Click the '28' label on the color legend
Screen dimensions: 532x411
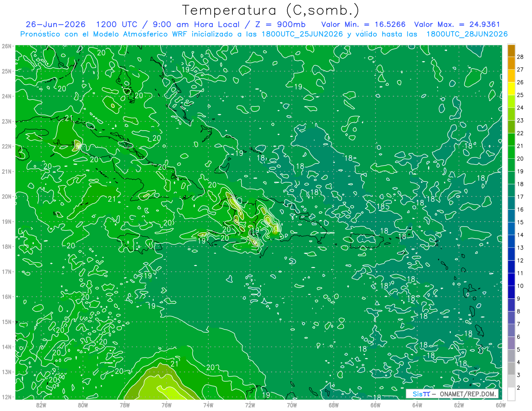pyautogui.click(x=520, y=57)
